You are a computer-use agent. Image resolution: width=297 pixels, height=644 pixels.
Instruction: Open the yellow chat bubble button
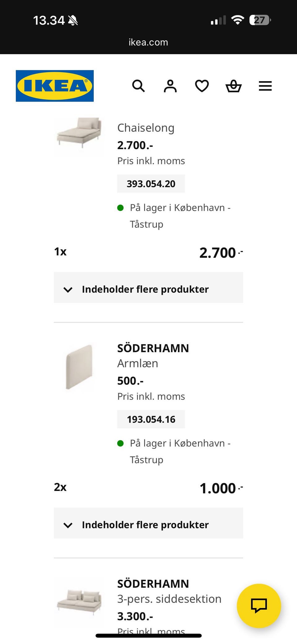(x=259, y=606)
